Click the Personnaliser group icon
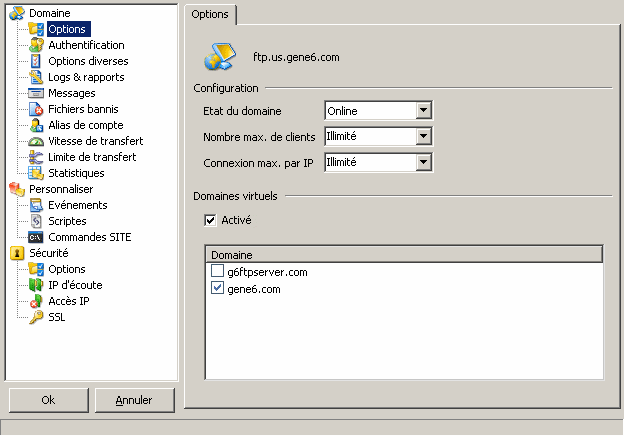Viewport: 624px width, 436px height. tap(17, 189)
